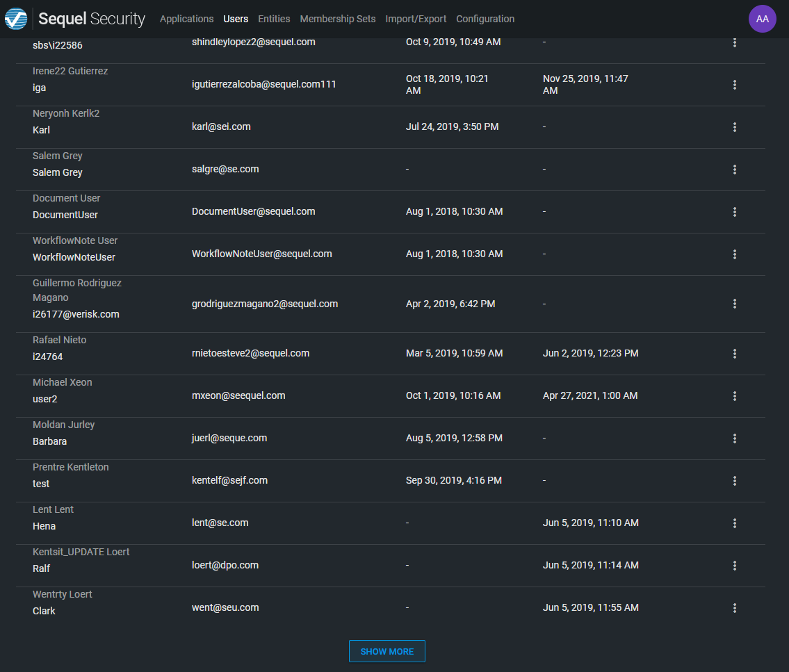Click the Sequel Security checkmark logo

pos(16,19)
